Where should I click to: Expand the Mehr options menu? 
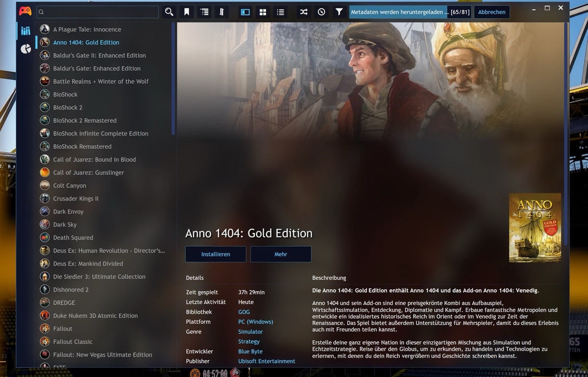(x=281, y=254)
